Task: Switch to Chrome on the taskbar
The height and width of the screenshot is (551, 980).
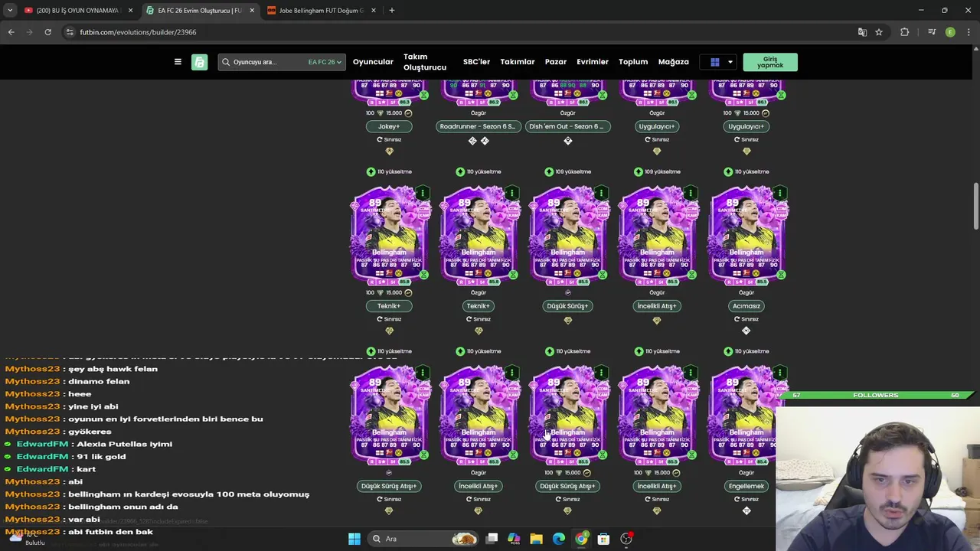Action: point(581,539)
